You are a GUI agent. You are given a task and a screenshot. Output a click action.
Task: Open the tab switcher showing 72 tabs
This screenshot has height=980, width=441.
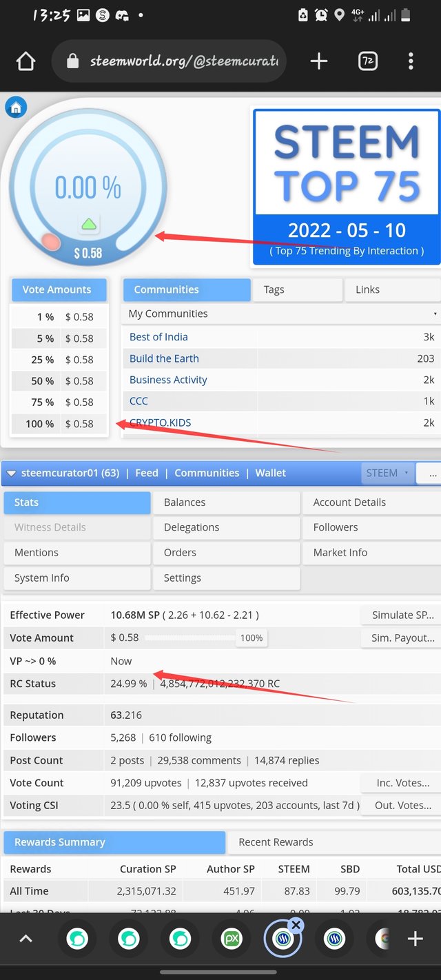click(x=368, y=61)
